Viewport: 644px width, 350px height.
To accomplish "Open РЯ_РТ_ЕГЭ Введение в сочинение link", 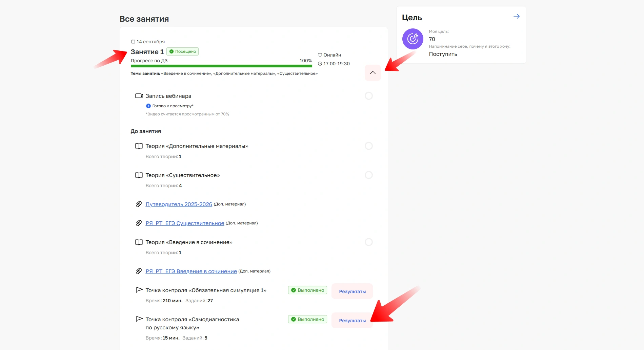I will coord(191,271).
